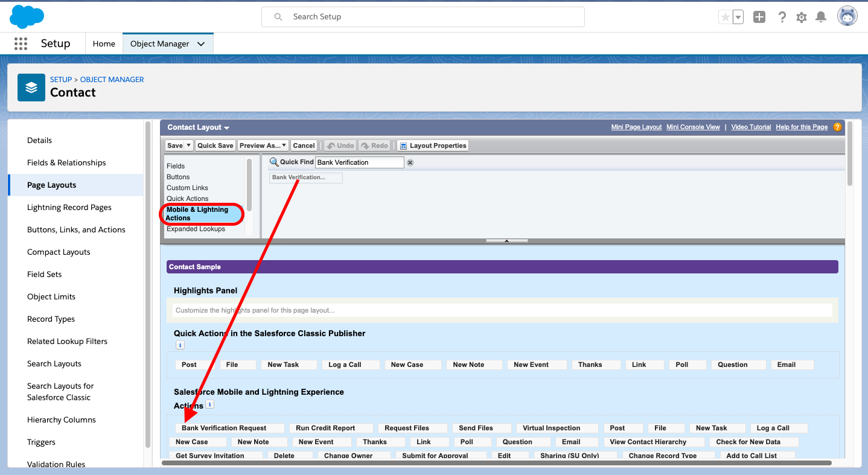Click Quick Save
The width and height of the screenshot is (868, 475).
(x=215, y=145)
